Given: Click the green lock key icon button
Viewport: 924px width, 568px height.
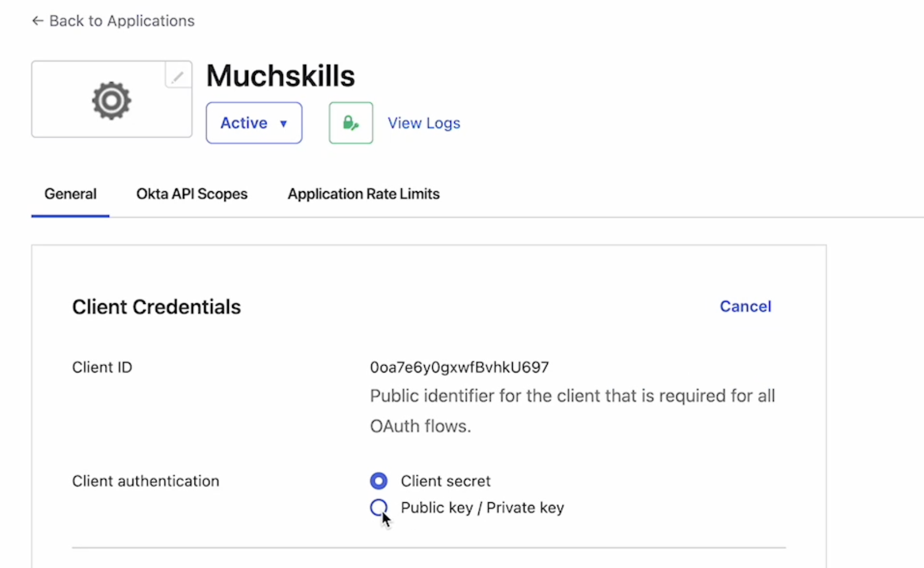Looking at the screenshot, I should pyautogui.click(x=351, y=123).
